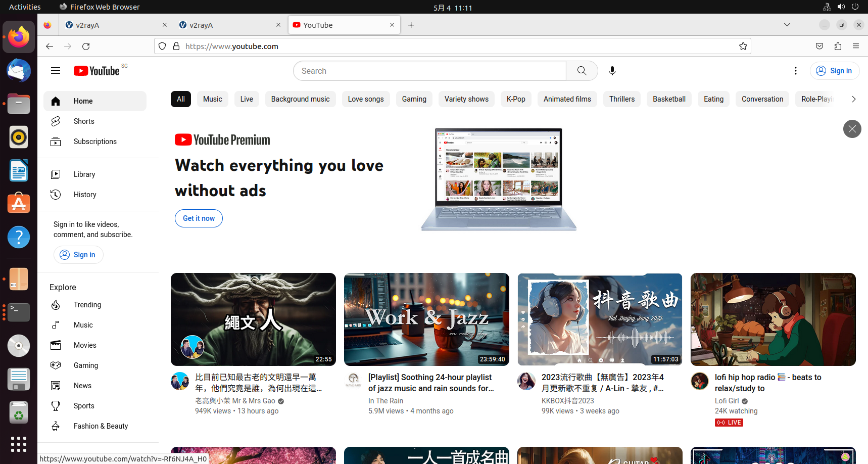Screen dimensions: 868x464
Task: Filter by Animated films chip
Action: (x=567, y=99)
